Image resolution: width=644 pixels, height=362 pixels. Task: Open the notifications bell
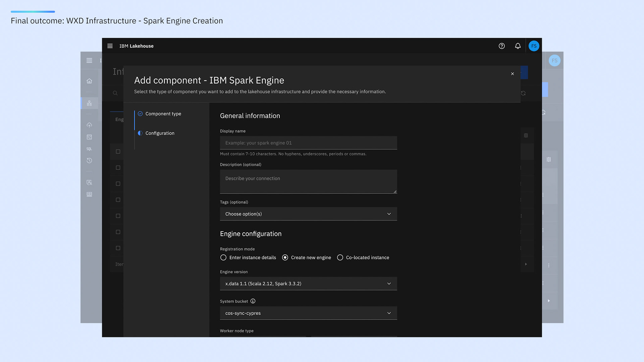(518, 46)
